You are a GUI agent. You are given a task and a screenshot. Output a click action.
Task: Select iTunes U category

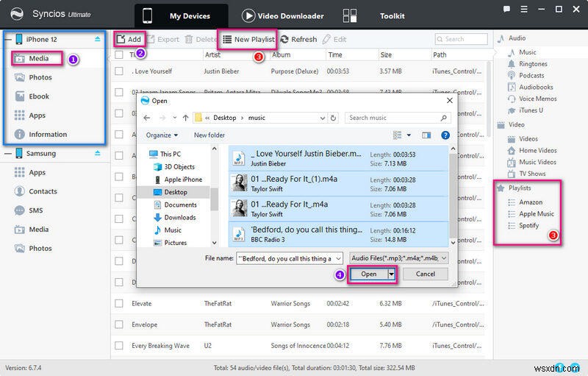[530, 110]
